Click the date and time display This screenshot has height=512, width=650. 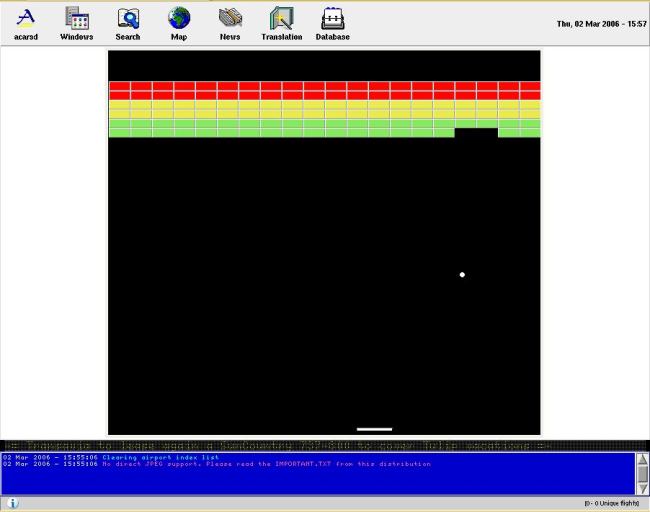(x=601, y=24)
